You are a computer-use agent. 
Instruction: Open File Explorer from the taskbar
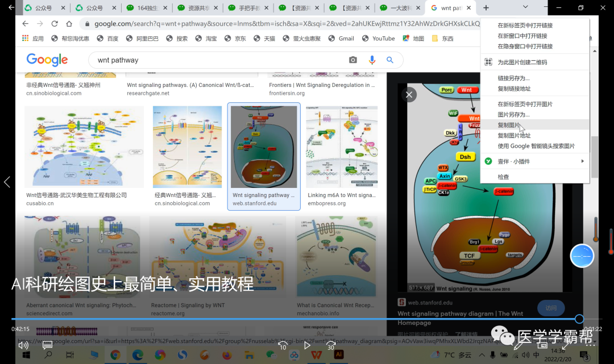coord(249,354)
